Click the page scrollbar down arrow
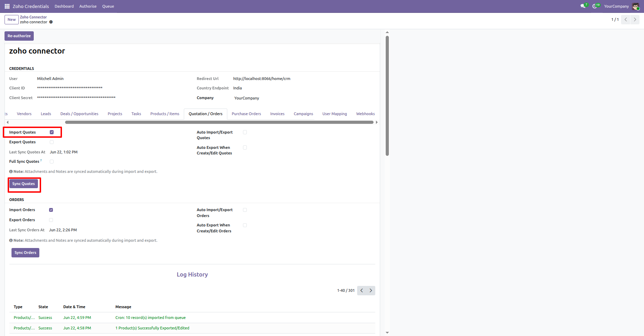Viewport: 644px width, 336px height. [387, 333]
